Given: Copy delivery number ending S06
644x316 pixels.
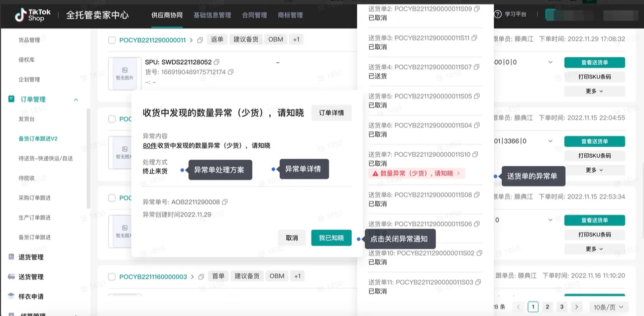Looking at the screenshot, I should coord(476,224).
